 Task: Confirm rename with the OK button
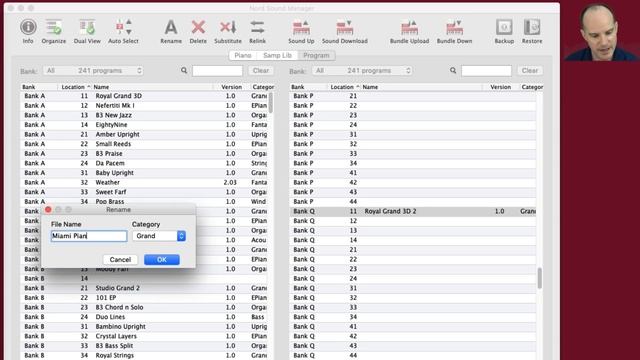(x=162, y=260)
